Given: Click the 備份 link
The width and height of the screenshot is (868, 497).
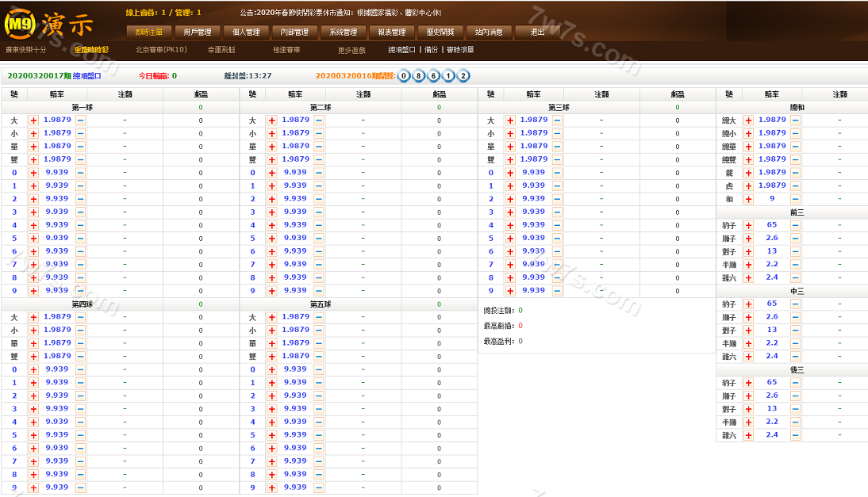Looking at the screenshot, I should pyautogui.click(x=431, y=50).
